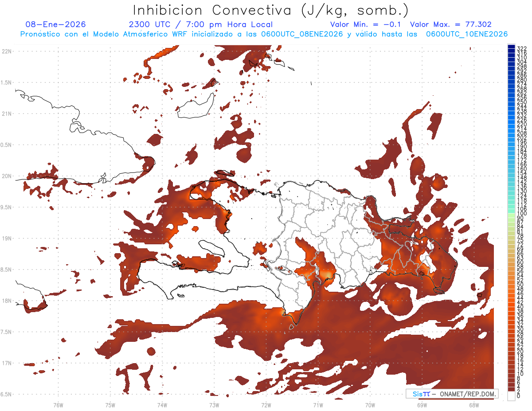The height and width of the screenshot is (411, 532).
Task: Click the dark red 2 swatch on the color scale
Action: click(x=511, y=389)
